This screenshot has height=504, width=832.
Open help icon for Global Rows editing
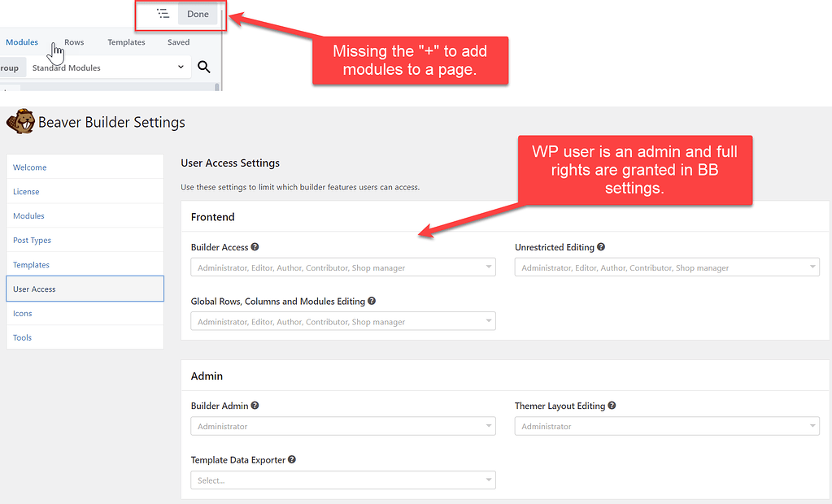tap(372, 302)
